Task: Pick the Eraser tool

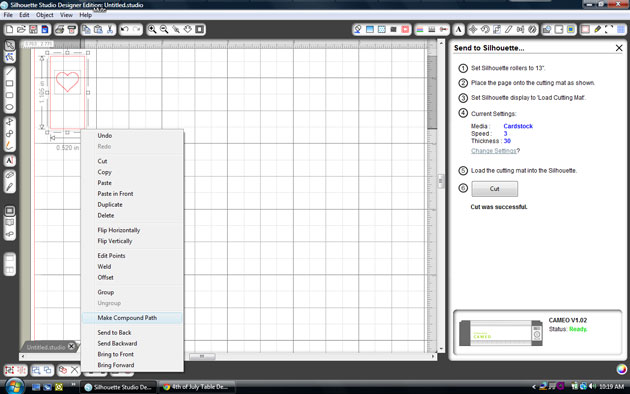Action: tap(10, 175)
